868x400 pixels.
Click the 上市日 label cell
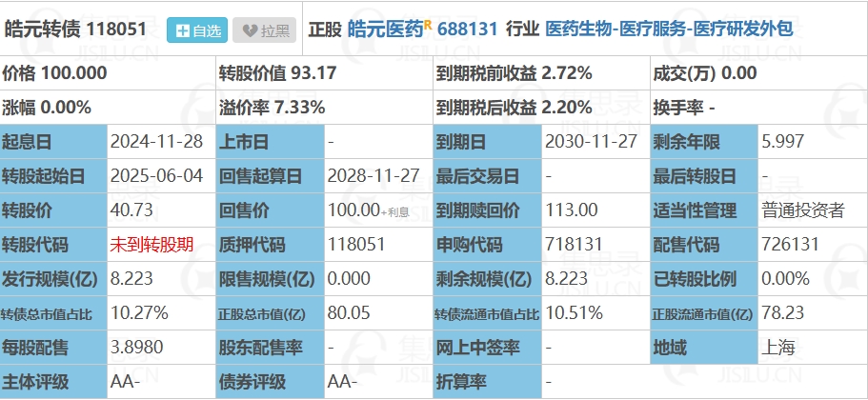point(271,142)
